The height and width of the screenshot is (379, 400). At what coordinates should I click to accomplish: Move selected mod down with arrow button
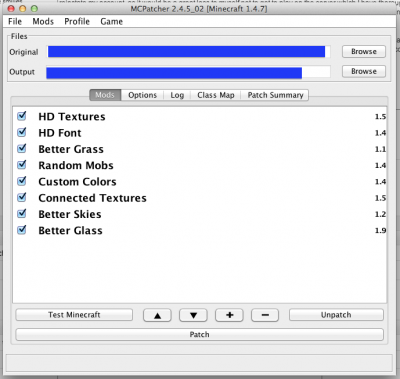(193, 315)
